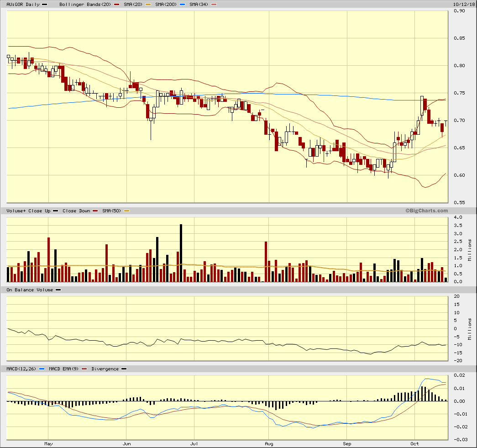Click the black On Balance Volume swatch
The width and height of the screenshot is (477, 448).
click(58, 290)
